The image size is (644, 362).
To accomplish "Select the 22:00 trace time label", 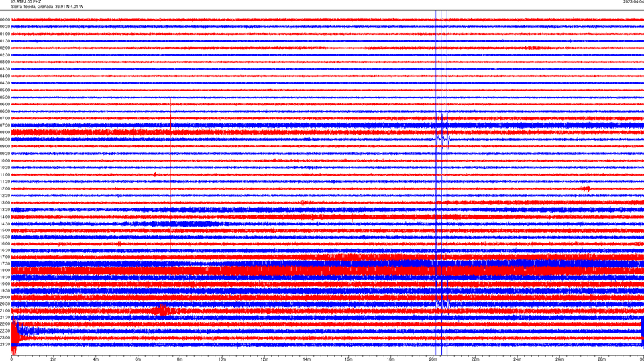I will [x=5, y=324].
